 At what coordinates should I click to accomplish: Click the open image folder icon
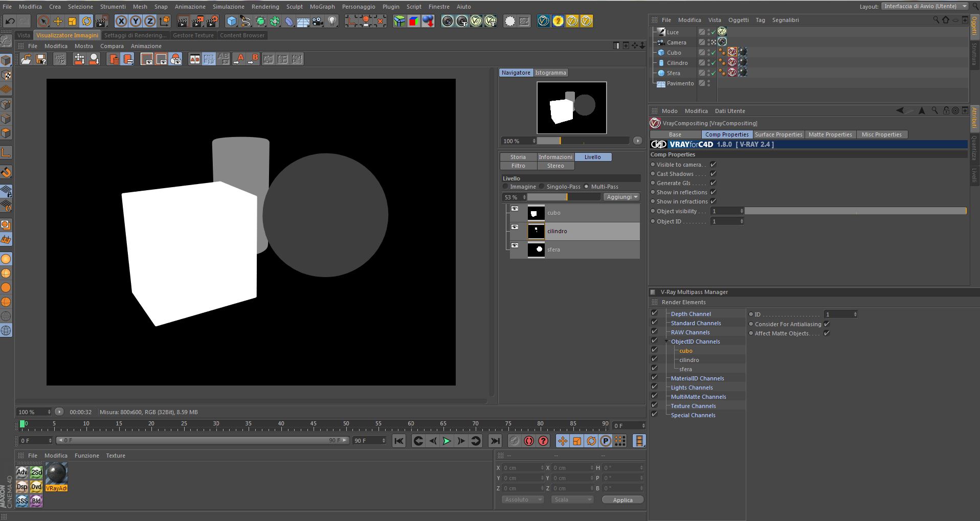(26, 59)
